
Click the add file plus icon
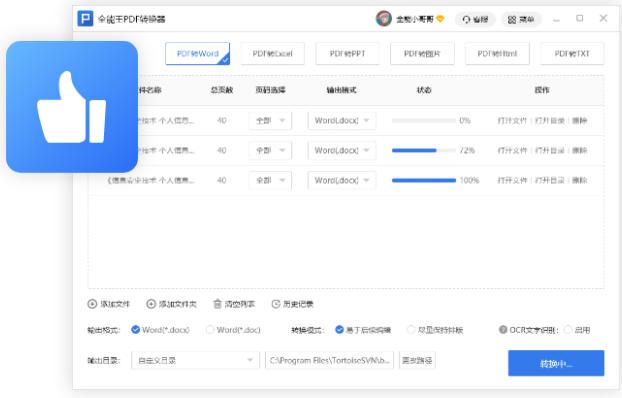pos(92,304)
